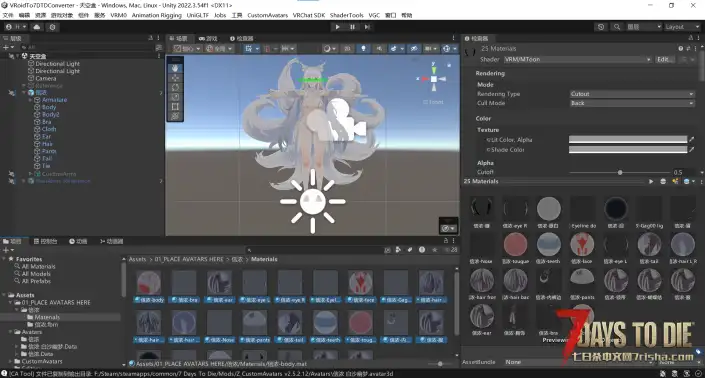
Task: Open the scene camera settings dropdown
Action: click(x=431, y=49)
